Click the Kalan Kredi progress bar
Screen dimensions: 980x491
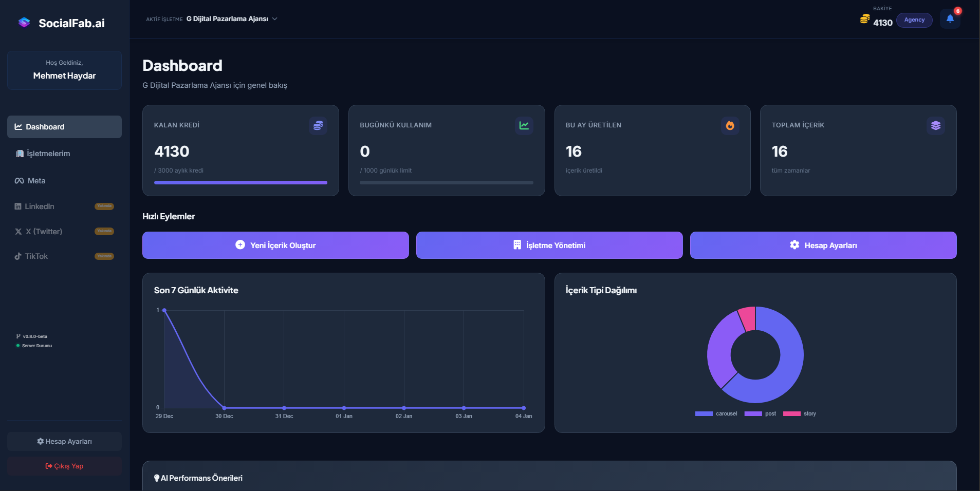click(240, 182)
